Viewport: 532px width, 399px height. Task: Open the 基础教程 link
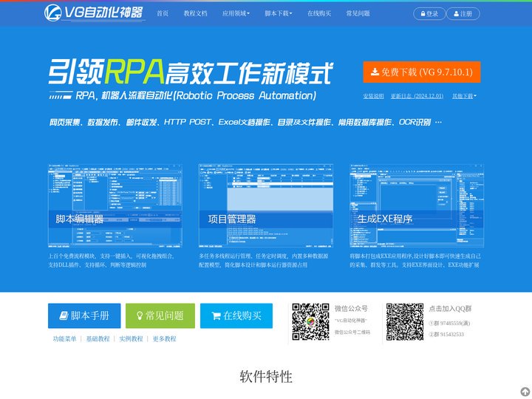click(98, 338)
